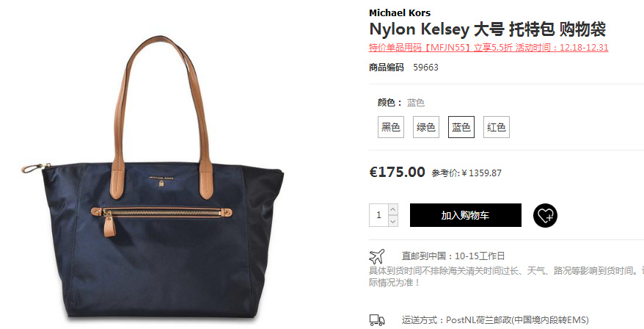Image resolution: width=644 pixels, height=329 pixels.
Task: Click the delivery truck shipping method icon
Action: tap(376, 320)
